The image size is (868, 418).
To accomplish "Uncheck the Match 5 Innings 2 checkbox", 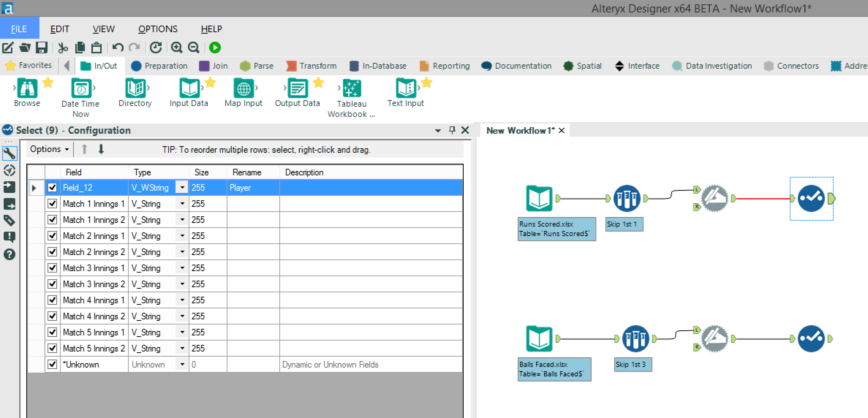I will click(52, 348).
